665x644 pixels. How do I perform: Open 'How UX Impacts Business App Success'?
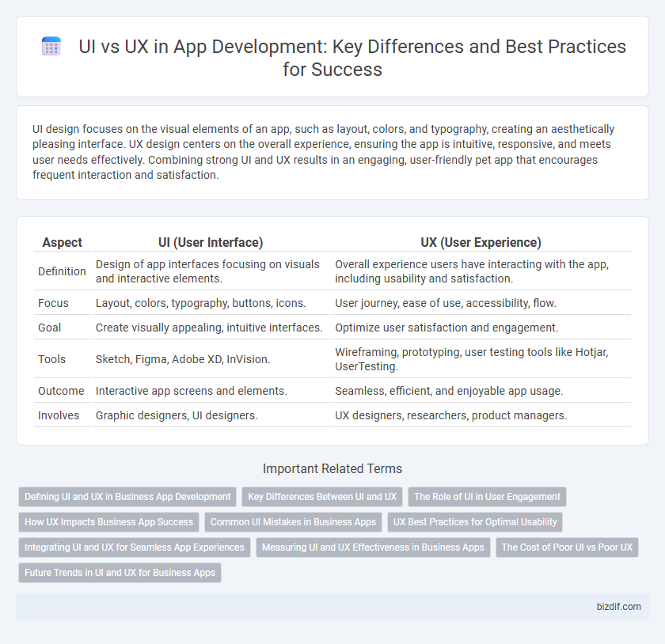108,522
